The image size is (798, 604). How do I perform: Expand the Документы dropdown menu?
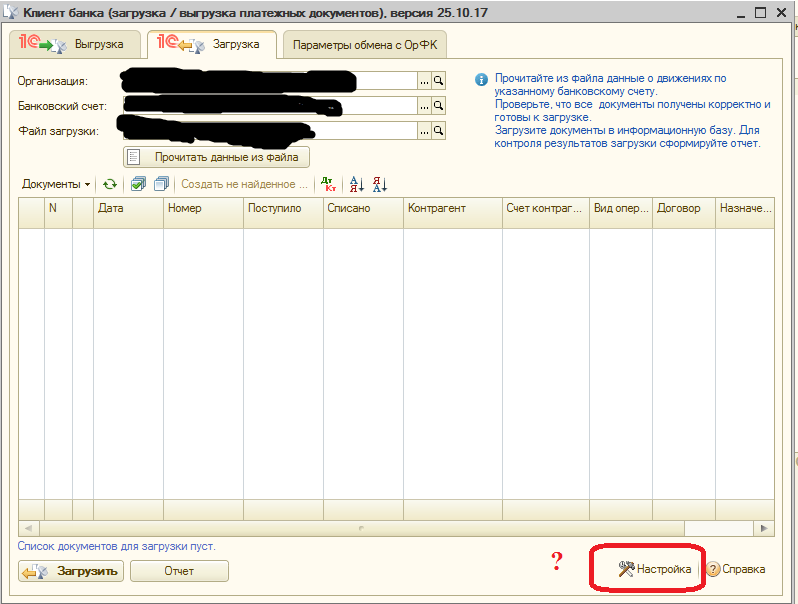[56, 184]
